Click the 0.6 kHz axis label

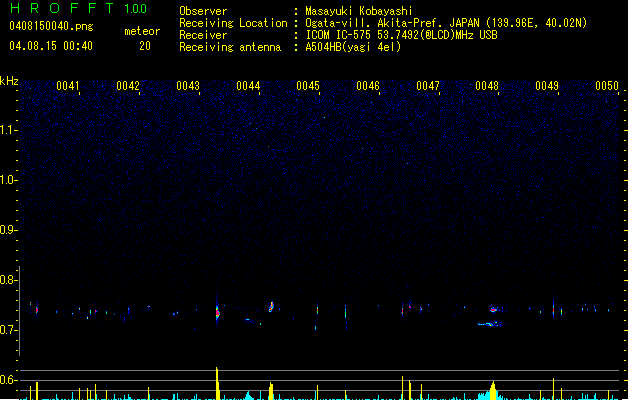click(x=8, y=380)
